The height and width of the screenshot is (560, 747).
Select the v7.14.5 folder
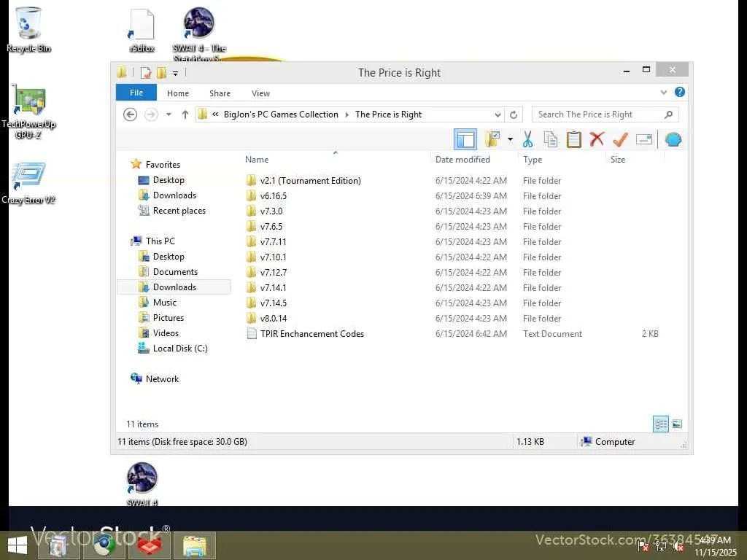(274, 303)
